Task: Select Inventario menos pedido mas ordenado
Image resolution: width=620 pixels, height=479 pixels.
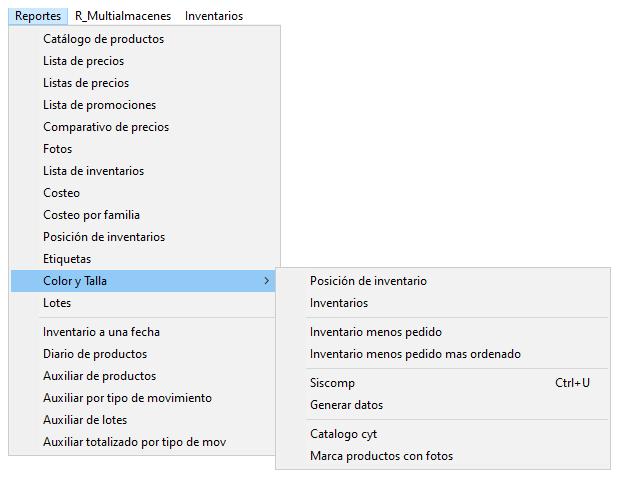Action: [443, 354]
